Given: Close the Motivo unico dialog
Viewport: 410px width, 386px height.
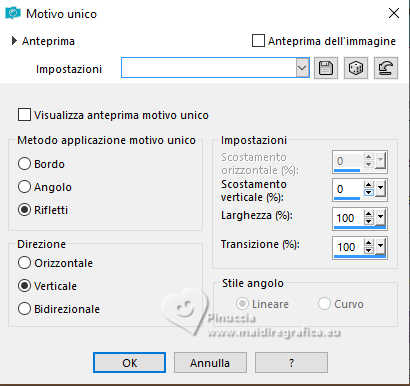Looking at the screenshot, I should tap(394, 13).
